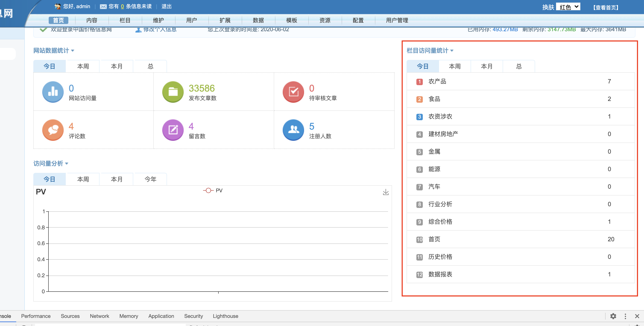Collapse the 网站数据统计 section

(x=73, y=51)
